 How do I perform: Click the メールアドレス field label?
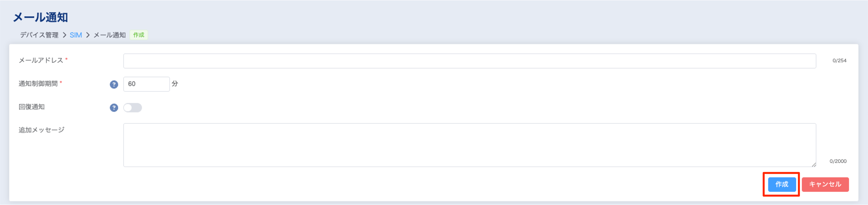pyautogui.click(x=41, y=60)
